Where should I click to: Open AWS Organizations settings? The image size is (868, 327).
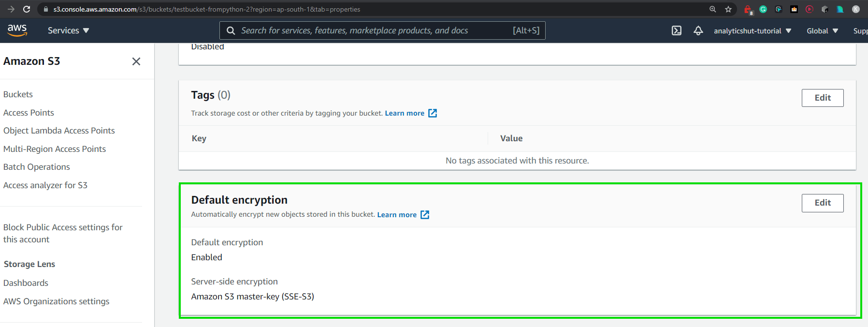point(56,301)
